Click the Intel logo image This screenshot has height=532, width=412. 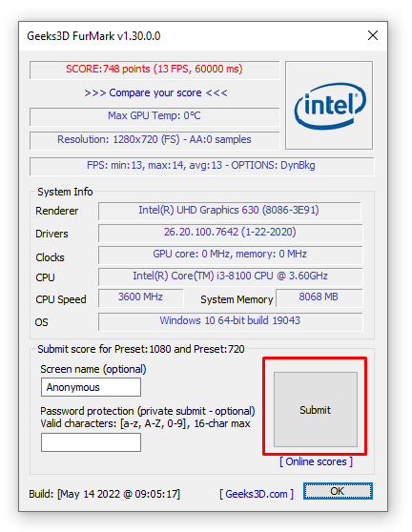[329, 105]
